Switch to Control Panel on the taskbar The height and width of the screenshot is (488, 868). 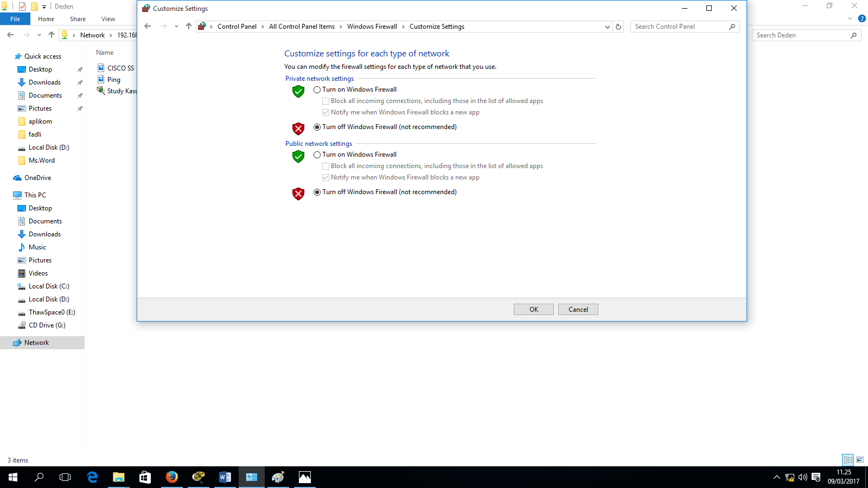tap(251, 477)
